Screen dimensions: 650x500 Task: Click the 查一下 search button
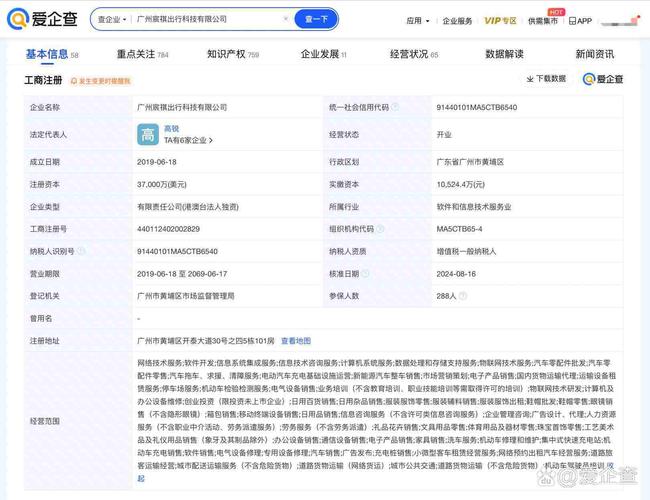point(316,19)
